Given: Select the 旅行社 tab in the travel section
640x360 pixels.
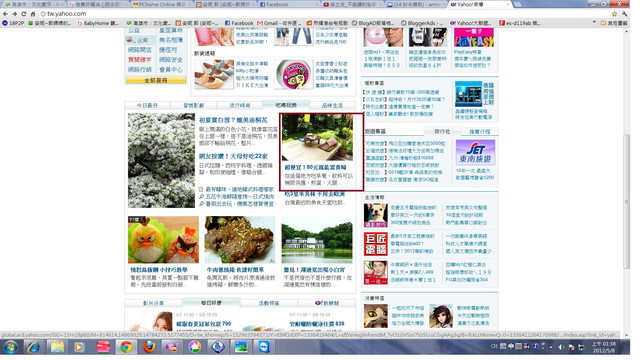Looking at the screenshot, I should [x=442, y=131].
